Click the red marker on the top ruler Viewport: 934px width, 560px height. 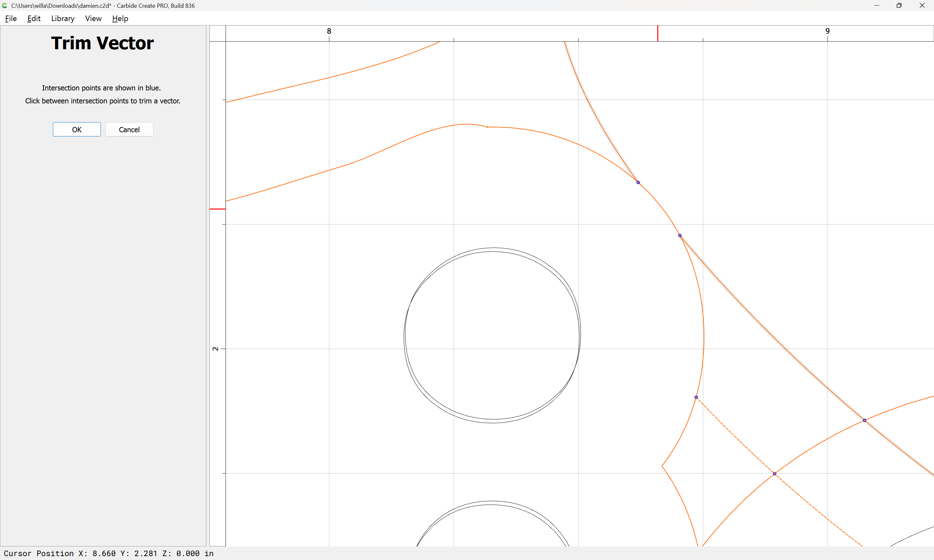(x=658, y=33)
